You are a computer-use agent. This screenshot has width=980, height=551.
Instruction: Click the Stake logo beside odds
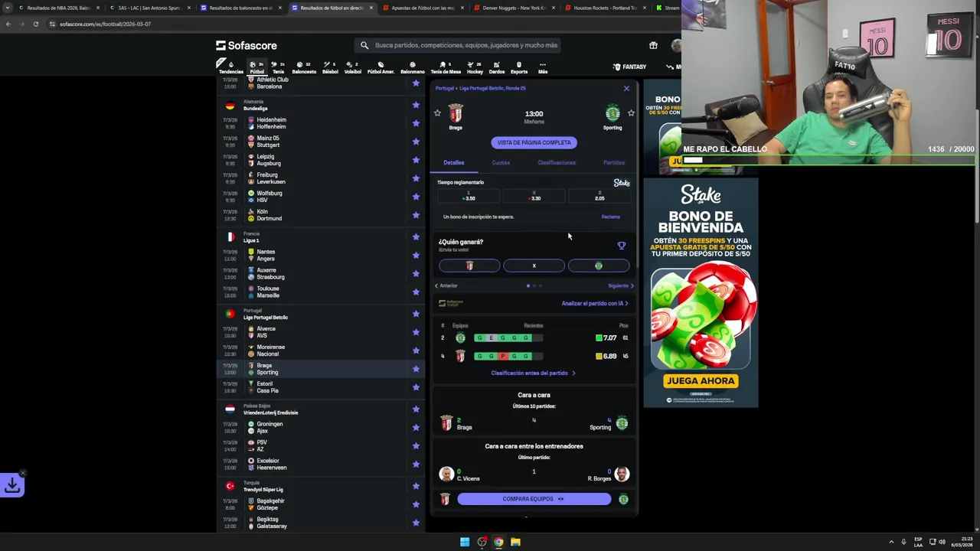click(622, 183)
